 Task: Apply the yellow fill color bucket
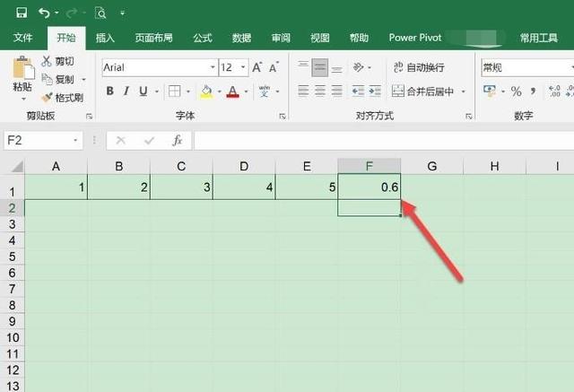206,91
